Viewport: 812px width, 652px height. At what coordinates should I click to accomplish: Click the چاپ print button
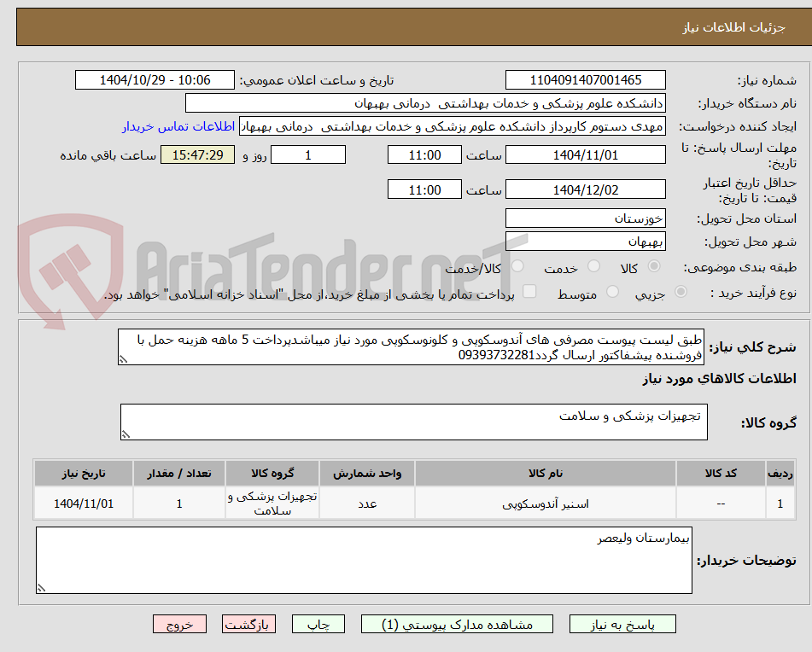click(318, 624)
